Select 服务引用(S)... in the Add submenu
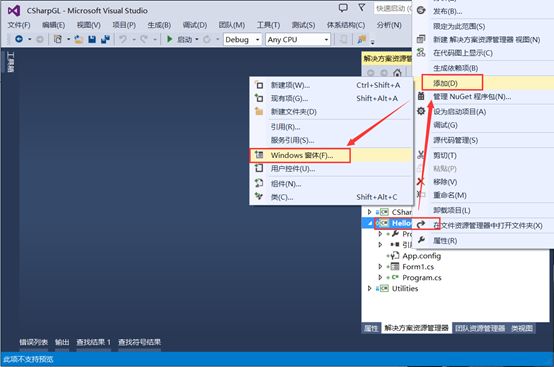Screen dimensions: 554x367 331,140
